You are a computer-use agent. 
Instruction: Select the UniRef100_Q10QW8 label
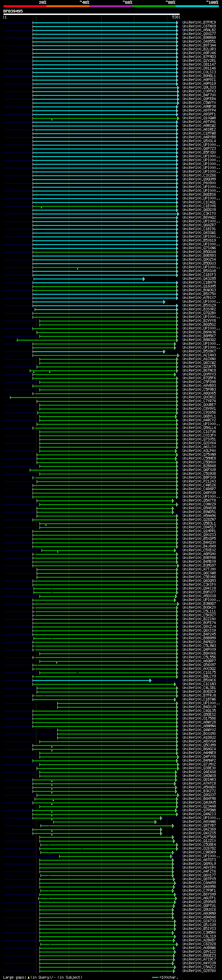tap(199, 118)
